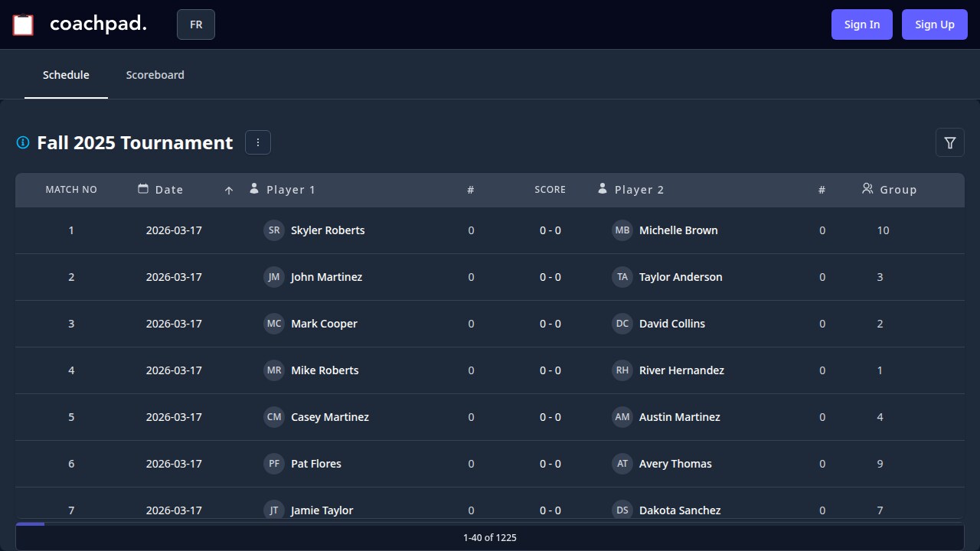The image size is (980, 551).
Task: Click Dakota Sanchez avatar badge
Action: tap(622, 510)
